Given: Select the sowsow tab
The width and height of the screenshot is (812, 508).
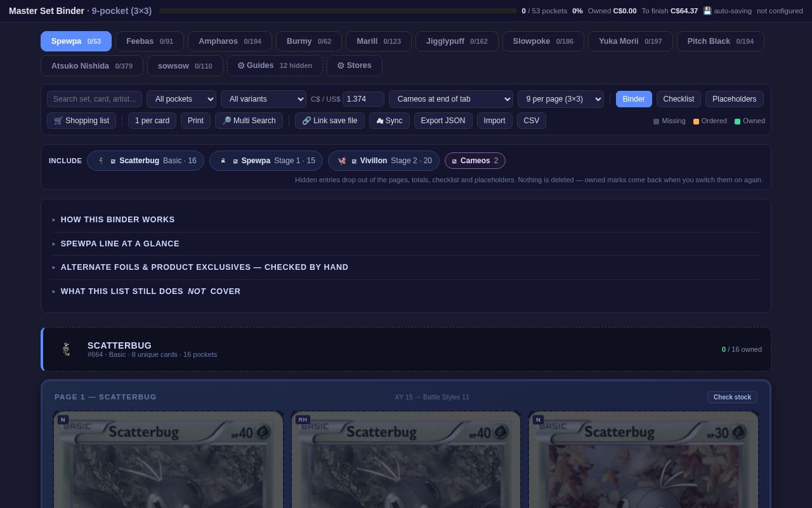Looking at the screenshot, I should (185, 65).
